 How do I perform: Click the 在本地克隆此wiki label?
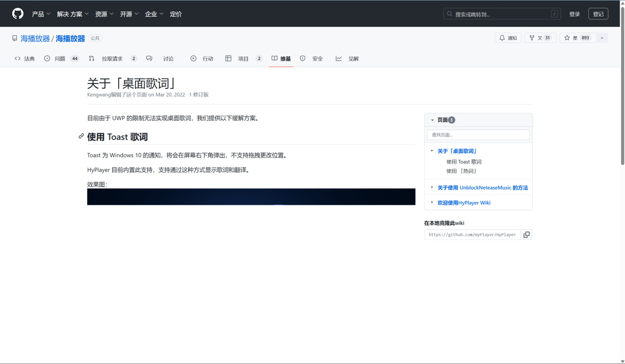tap(444, 223)
